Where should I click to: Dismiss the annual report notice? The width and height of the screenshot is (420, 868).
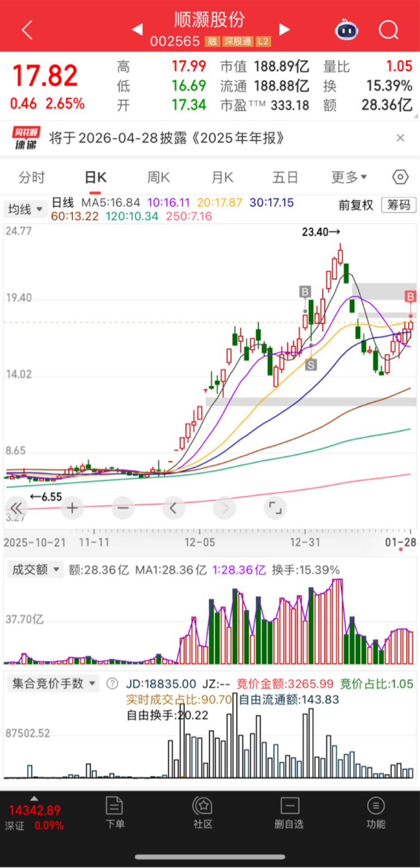click(400, 138)
